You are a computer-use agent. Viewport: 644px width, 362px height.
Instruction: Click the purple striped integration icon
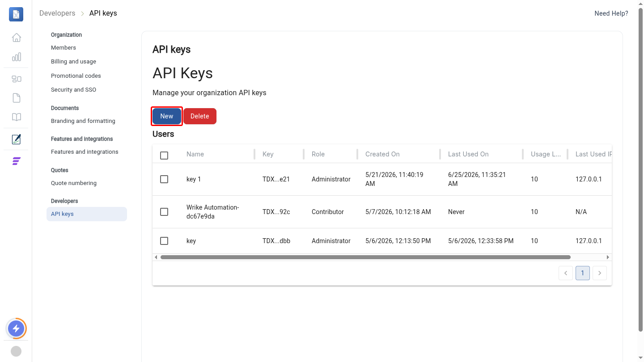[x=17, y=161]
